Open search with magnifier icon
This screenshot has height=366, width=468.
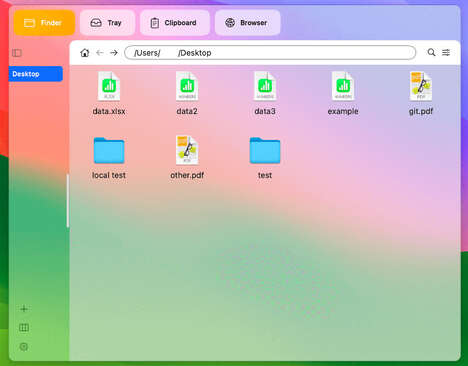pyautogui.click(x=431, y=52)
